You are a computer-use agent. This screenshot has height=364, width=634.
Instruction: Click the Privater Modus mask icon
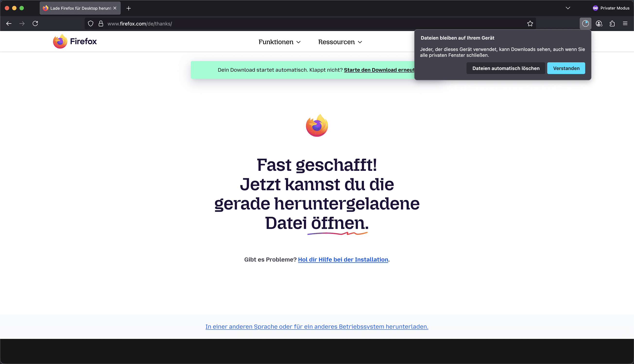(x=595, y=8)
